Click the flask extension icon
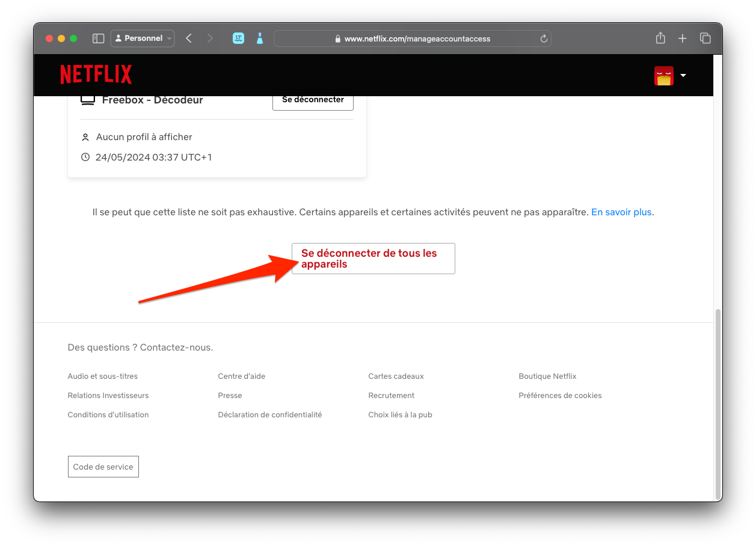Viewport: 756px width, 546px height. click(260, 38)
